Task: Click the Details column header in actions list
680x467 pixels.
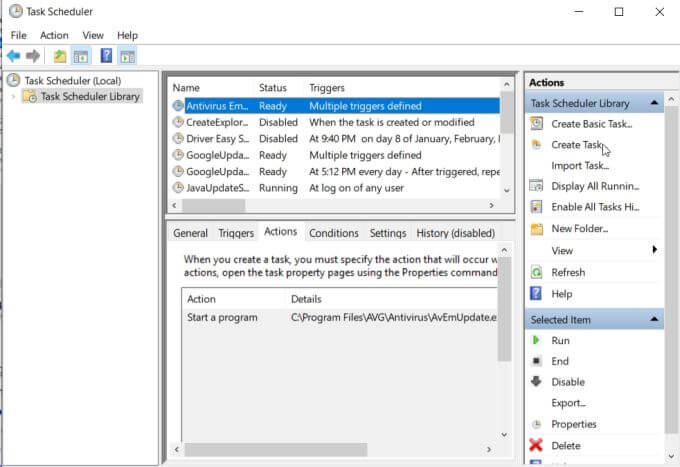Action: click(306, 299)
